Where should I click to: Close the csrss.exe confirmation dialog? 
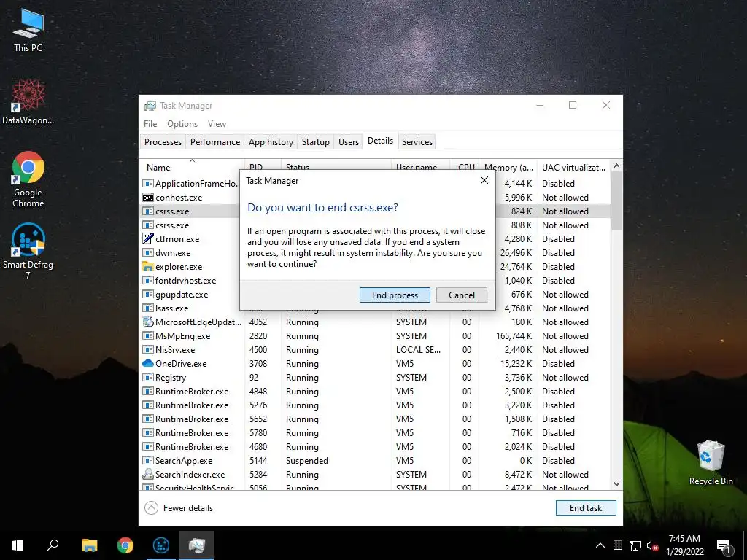tap(484, 181)
